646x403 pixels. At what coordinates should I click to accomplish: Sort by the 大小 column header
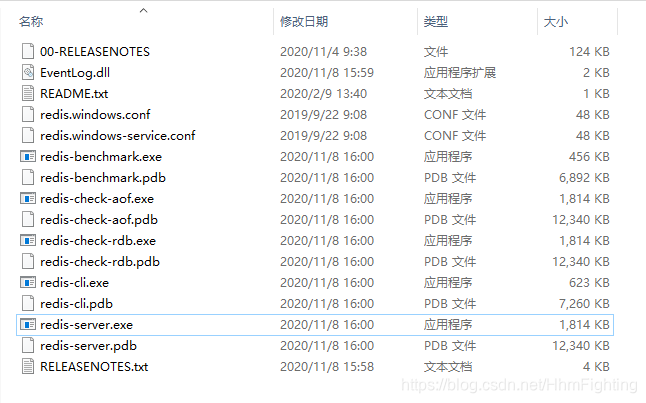pos(556,21)
